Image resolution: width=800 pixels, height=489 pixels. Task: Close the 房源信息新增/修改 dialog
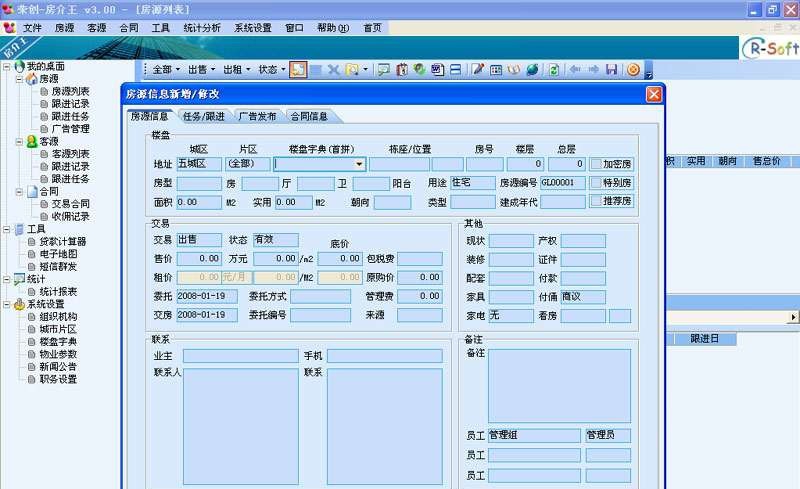[654, 94]
